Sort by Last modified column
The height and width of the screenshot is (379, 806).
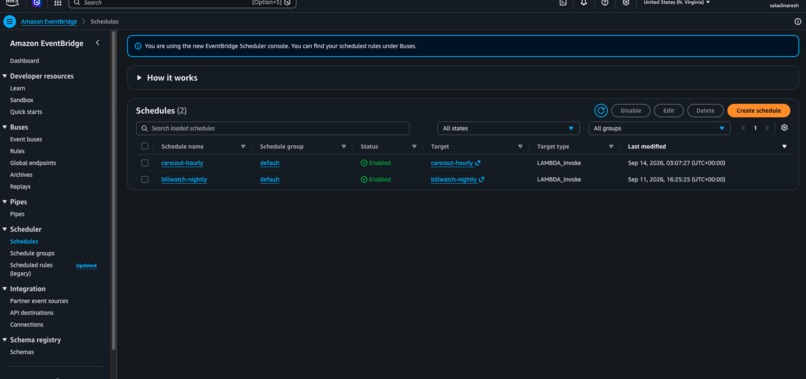[x=784, y=147]
